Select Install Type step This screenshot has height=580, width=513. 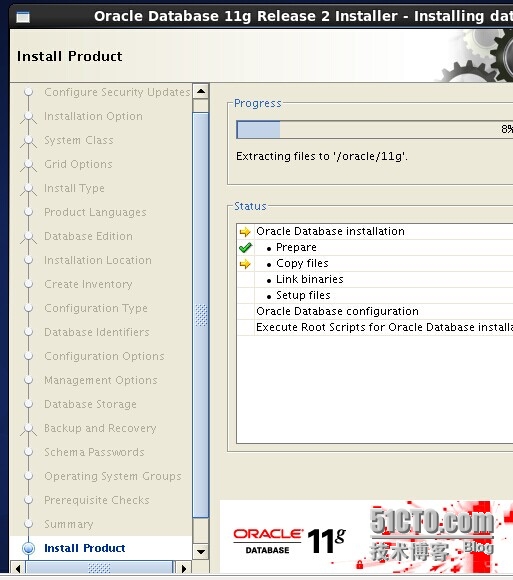coord(74,188)
